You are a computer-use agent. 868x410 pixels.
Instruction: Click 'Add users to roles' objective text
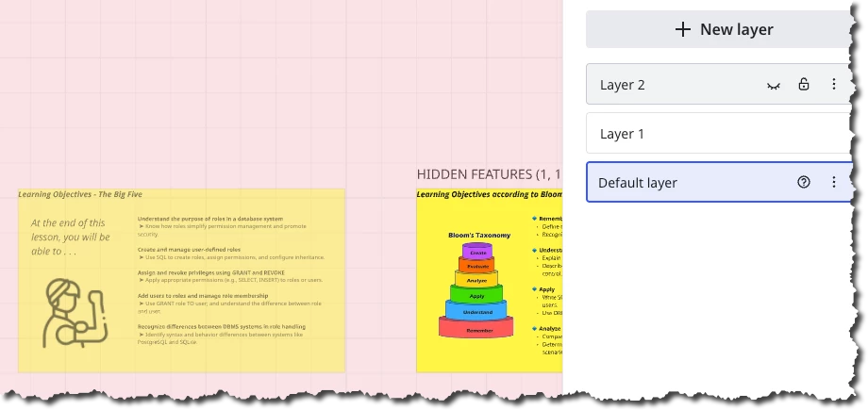click(203, 296)
